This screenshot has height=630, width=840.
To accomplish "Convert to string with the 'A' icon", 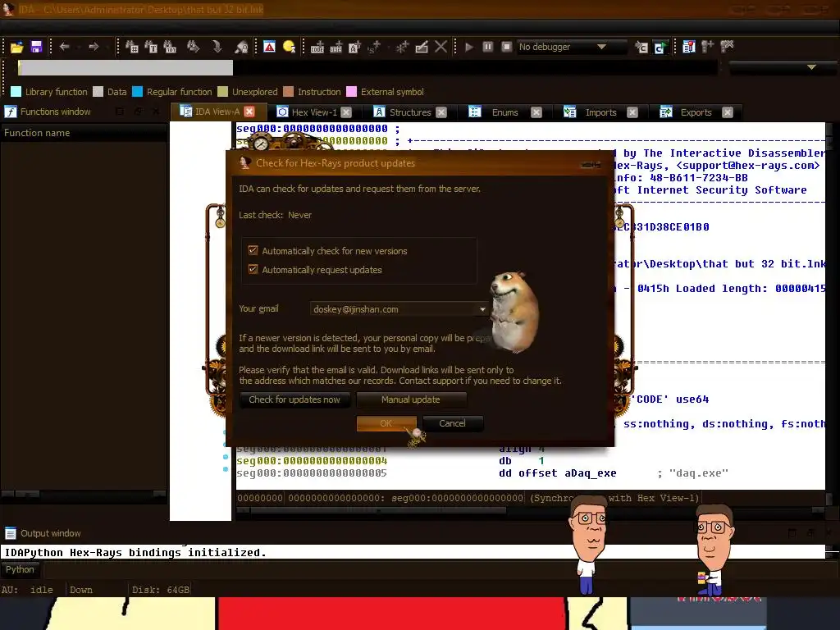I will point(354,47).
